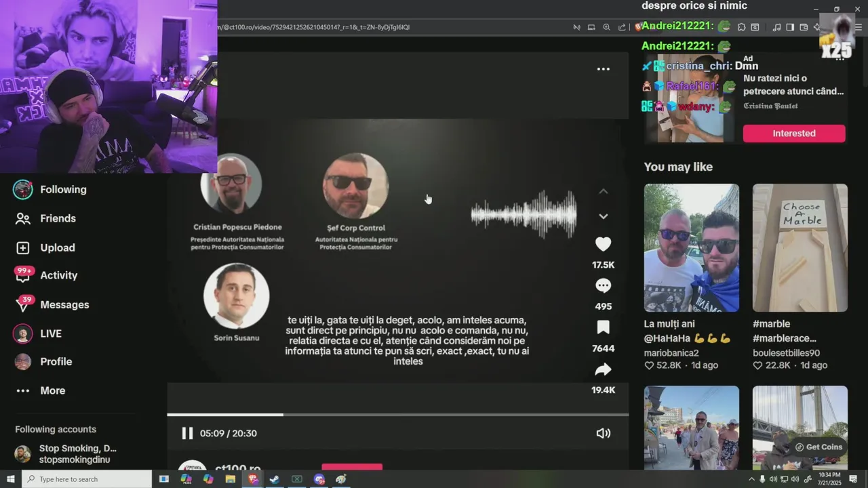Toggle the browser sidebar panel icon
Viewport: 868px width, 488px height.
pos(790,27)
